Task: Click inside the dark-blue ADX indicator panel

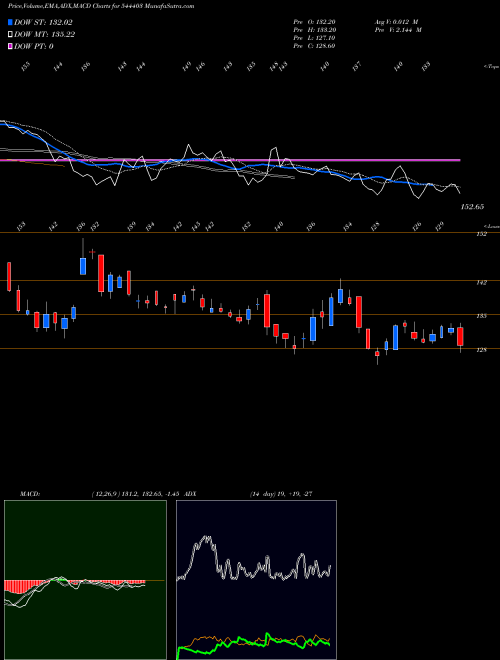Action: 256,580
